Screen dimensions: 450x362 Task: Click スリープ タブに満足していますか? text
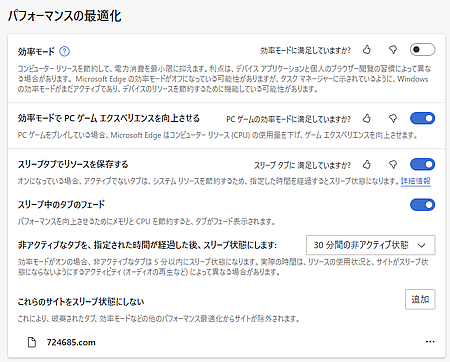tap(302, 165)
